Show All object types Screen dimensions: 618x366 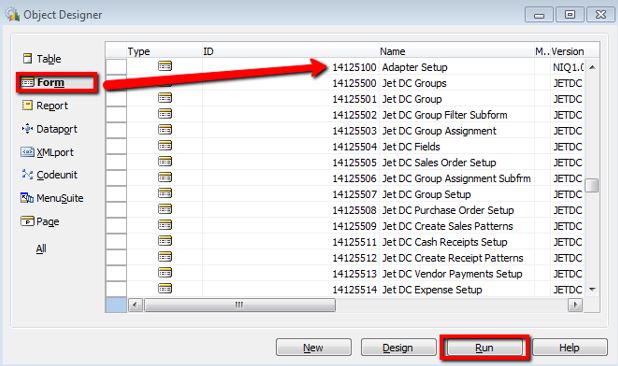[41, 249]
